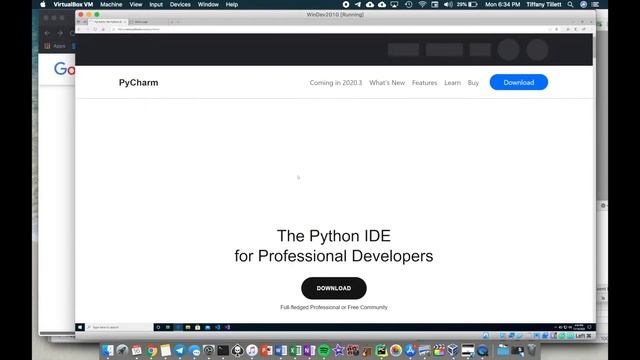The height and width of the screenshot is (360, 640).
Task: Open the VirtualBox VM application menu
Action: click(x=73, y=4)
